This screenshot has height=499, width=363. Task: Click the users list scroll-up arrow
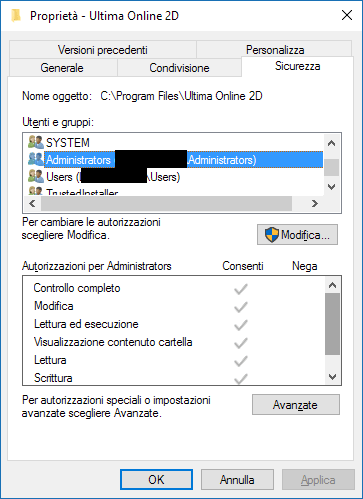(331, 143)
